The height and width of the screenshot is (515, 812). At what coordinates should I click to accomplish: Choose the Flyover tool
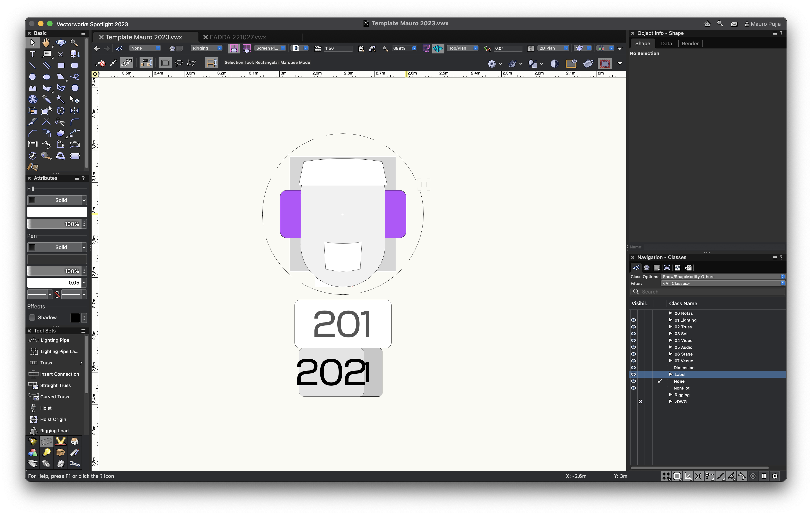click(x=61, y=43)
